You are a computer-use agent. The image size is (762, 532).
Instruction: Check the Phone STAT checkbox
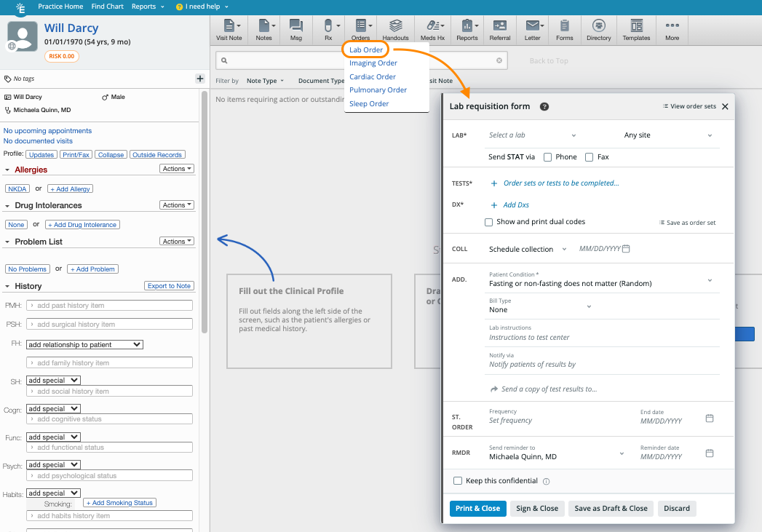(548, 157)
